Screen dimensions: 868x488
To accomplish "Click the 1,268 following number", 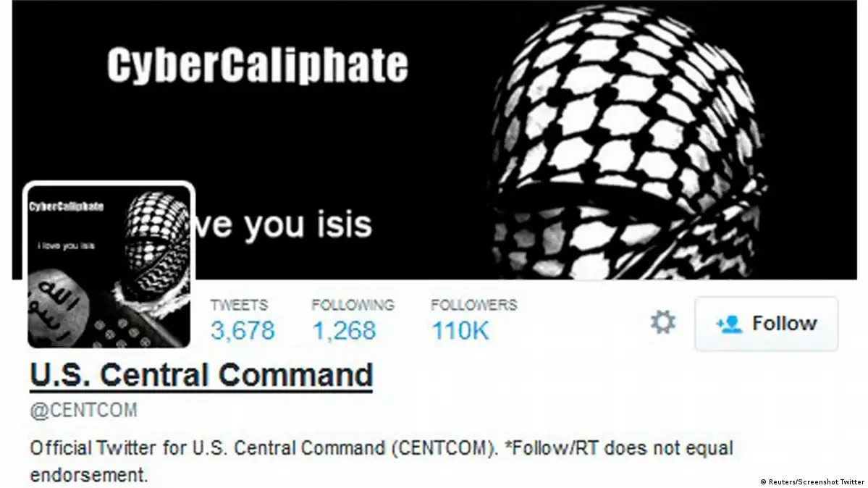I will click(x=345, y=331).
